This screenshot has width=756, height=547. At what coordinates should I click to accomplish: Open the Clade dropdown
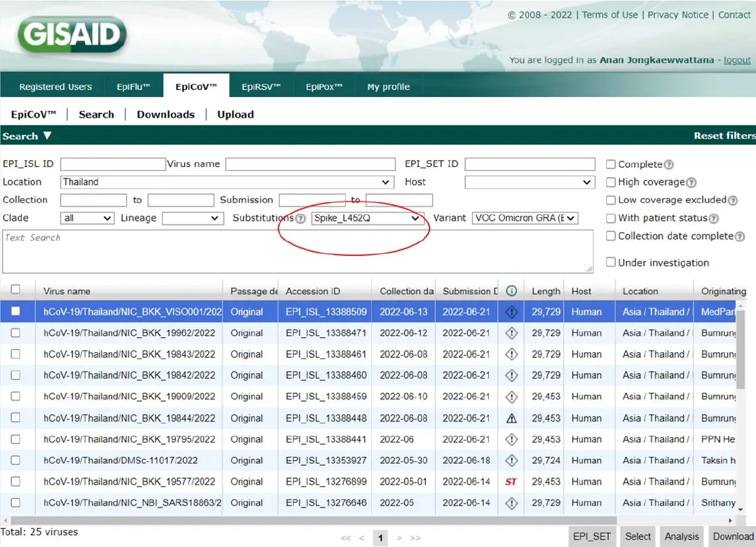88,218
